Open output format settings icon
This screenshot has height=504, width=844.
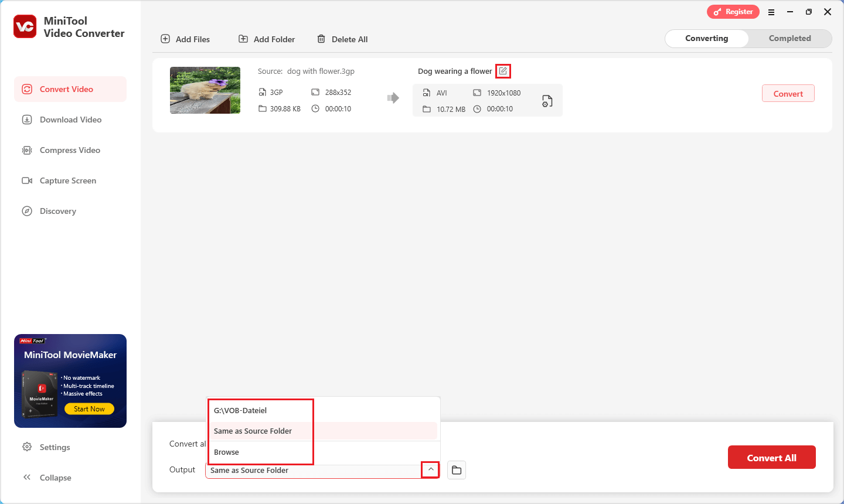coord(547,101)
